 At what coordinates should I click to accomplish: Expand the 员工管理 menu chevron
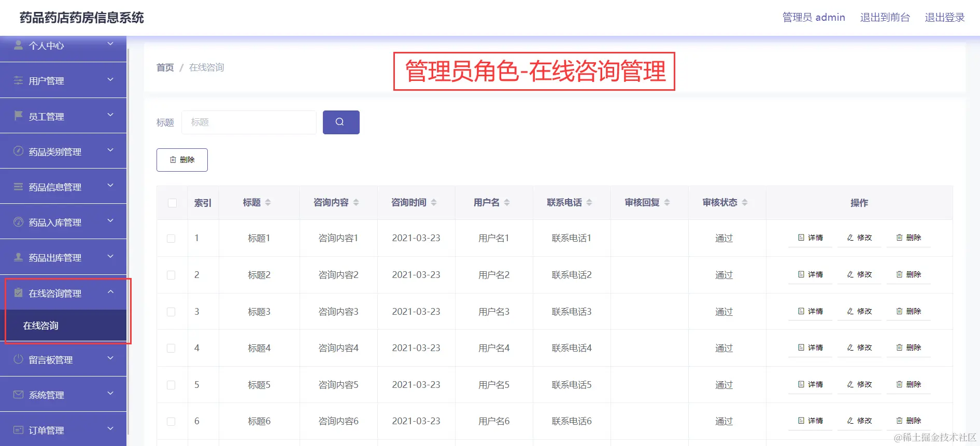110,115
